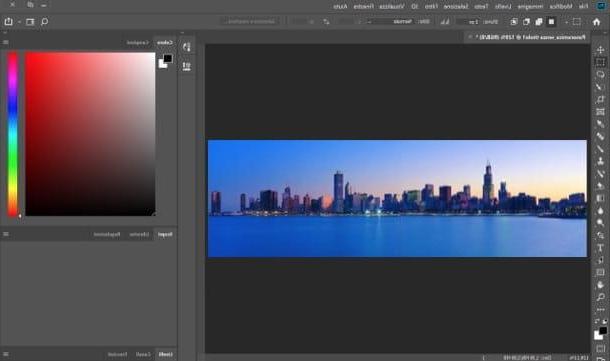Open the Stile Normal dropdown
The image size is (610, 361).
389,22
